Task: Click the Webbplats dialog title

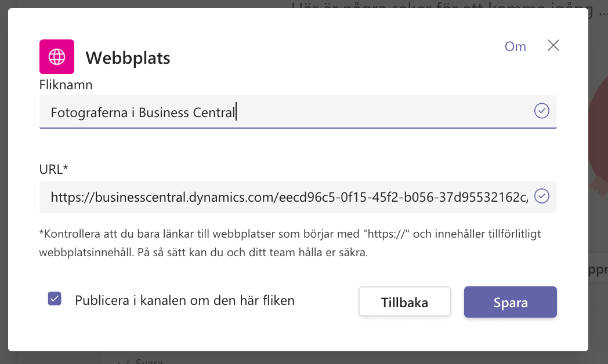Action: (128, 58)
